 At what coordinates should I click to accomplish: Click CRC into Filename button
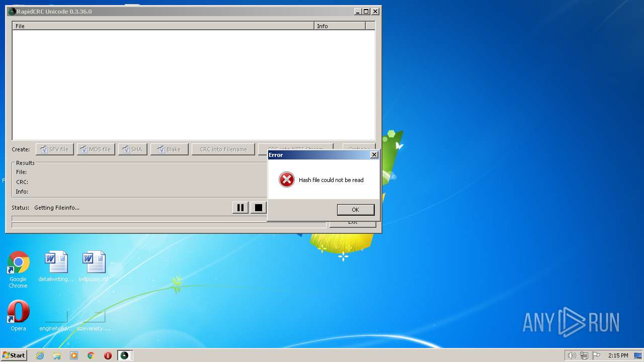(x=223, y=149)
